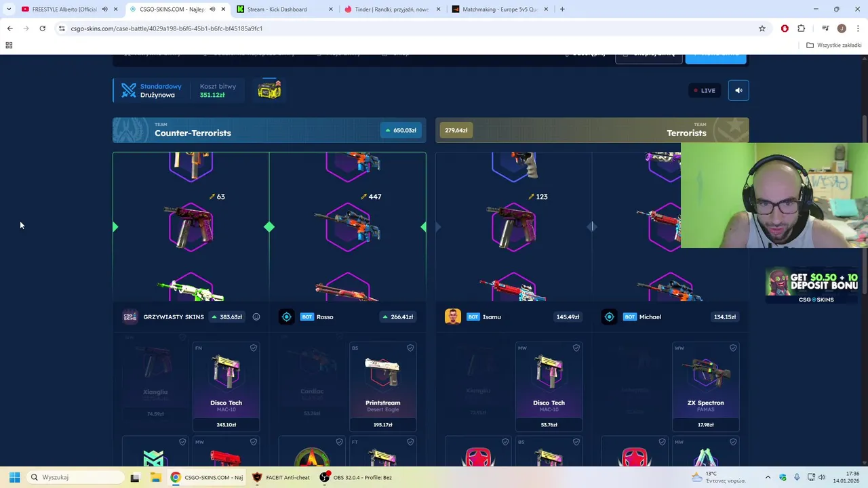
Task: Open the browser extensions puzzle icon
Action: pyautogui.click(x=802, y=28)
